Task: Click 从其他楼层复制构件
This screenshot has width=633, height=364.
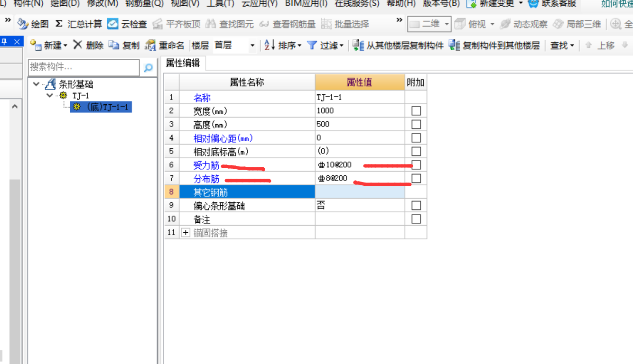Action: pos(398,45)
